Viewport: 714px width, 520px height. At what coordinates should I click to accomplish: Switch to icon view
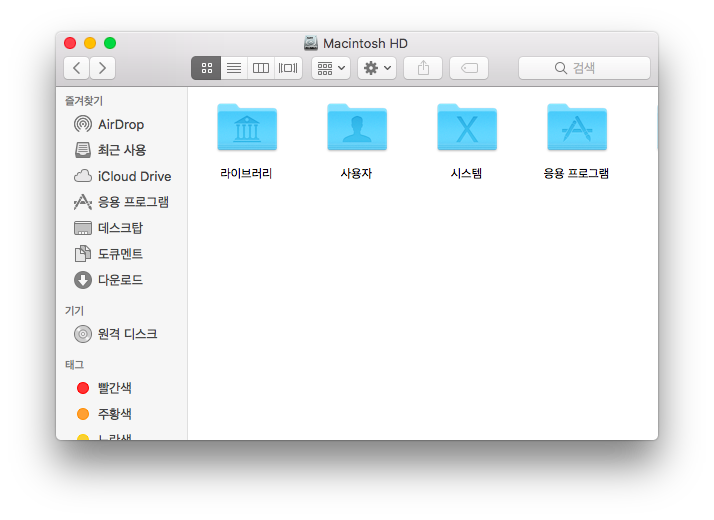(206, 68)
